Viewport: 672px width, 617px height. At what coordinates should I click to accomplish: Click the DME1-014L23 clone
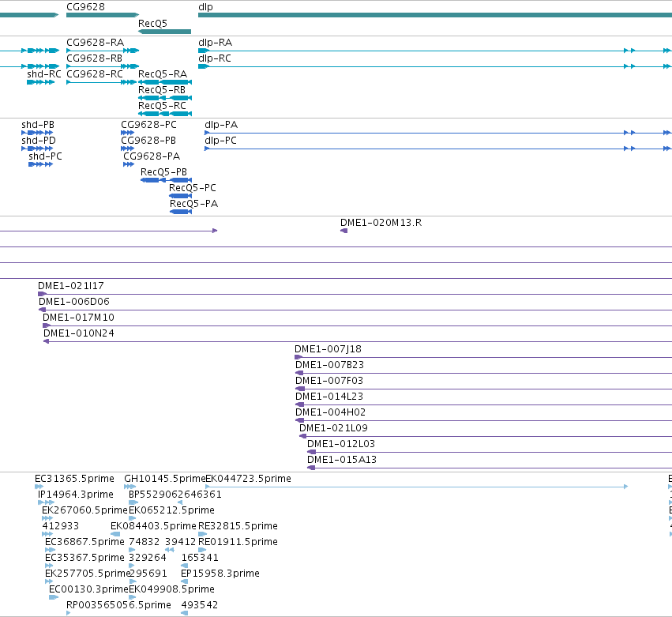(483, 404)
